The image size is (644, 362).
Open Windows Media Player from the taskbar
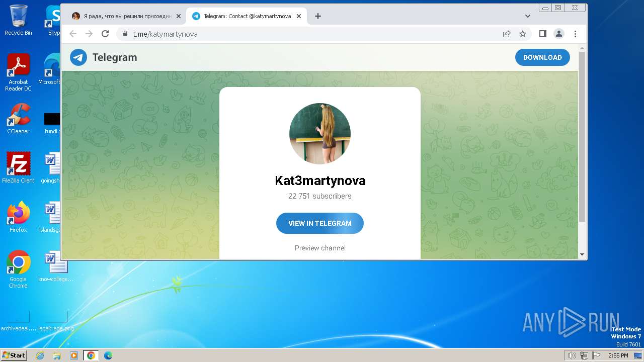pos(74,355)
